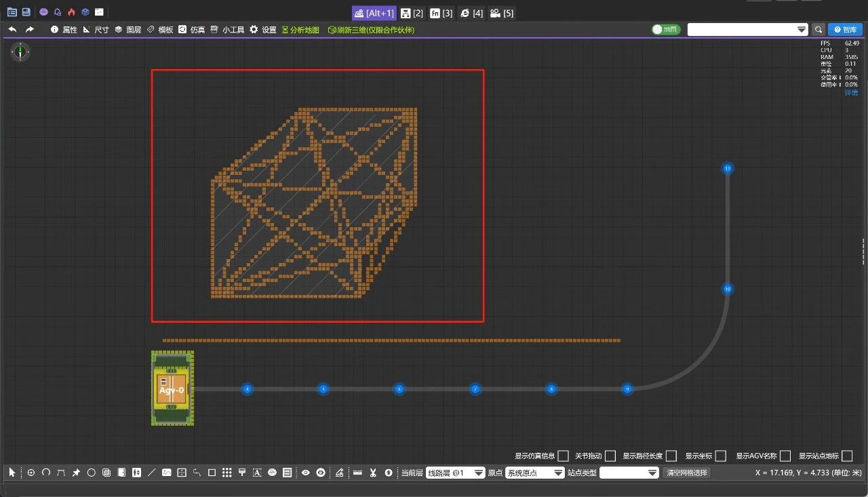Enable the 显示坐标 checkbox
Viewport: 868px width, 497px height.
(x=721, y=456)
